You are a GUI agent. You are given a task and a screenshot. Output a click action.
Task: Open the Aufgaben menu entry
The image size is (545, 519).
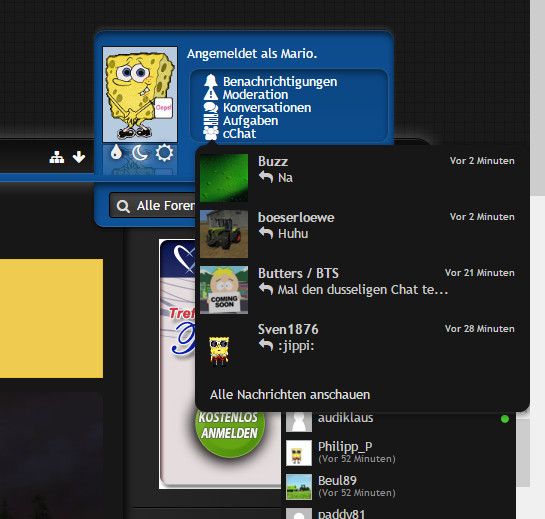(x=250, y=121)
